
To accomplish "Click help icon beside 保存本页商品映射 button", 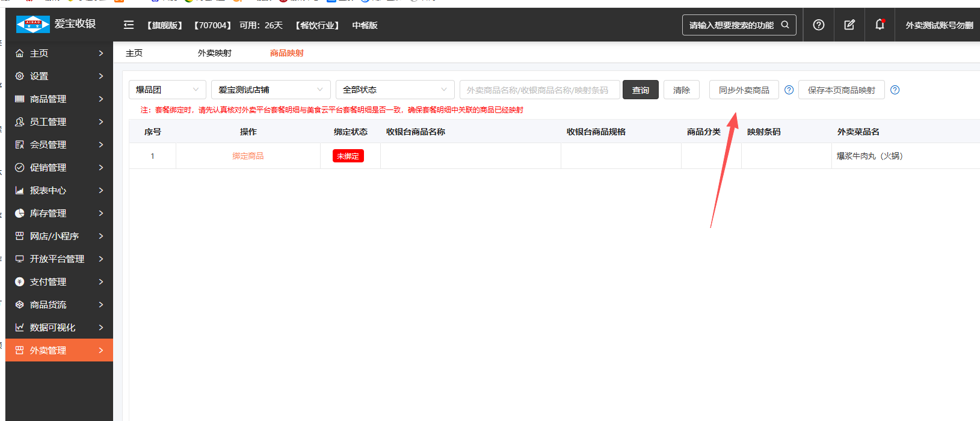I will 895,90.
